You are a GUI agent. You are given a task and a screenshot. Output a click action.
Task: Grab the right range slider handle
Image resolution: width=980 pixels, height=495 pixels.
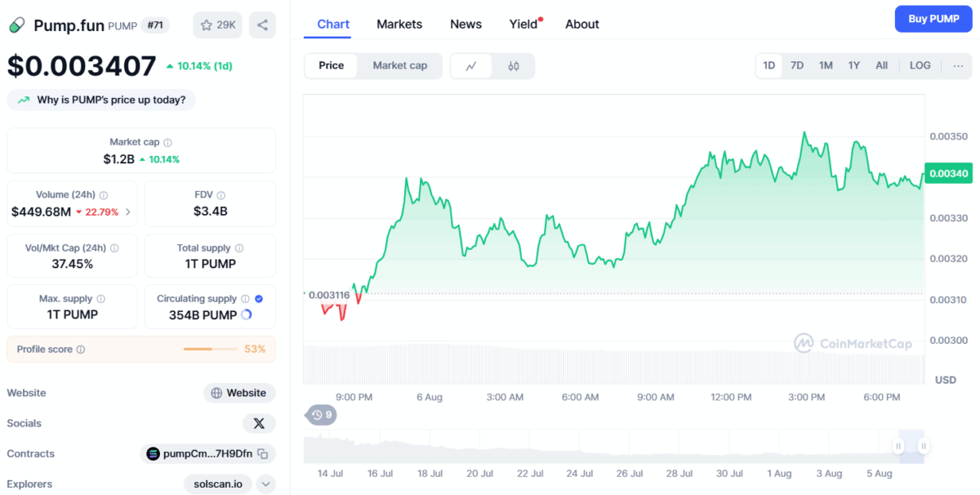923,446
